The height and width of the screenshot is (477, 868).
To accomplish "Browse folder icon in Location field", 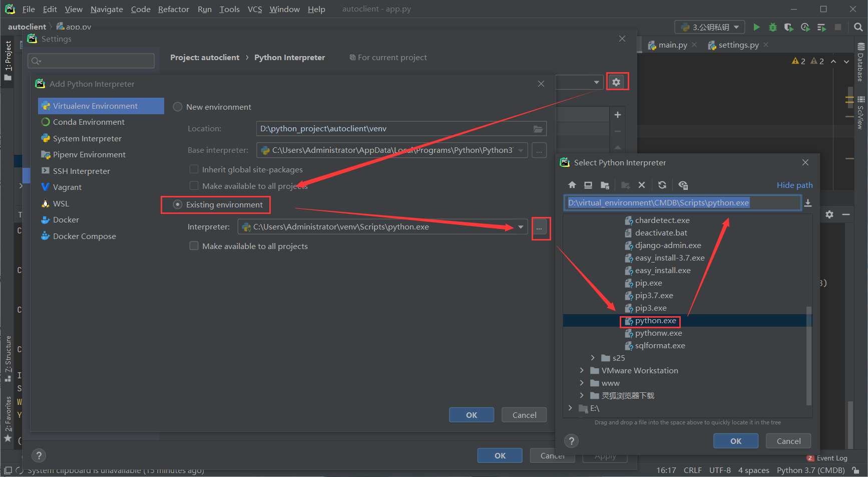I will tap(538, 129).
